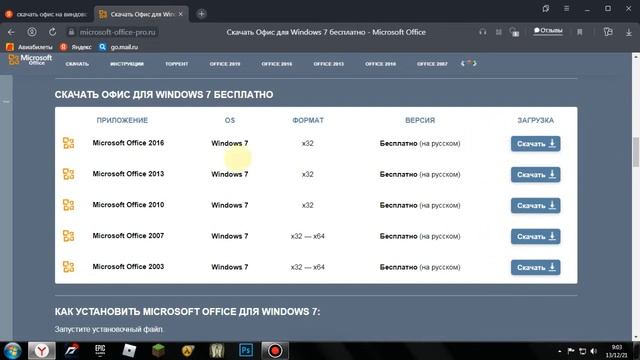Click the Microsoft Office site logo
This screenshot has width=640, height=360.
coord(30,60)
